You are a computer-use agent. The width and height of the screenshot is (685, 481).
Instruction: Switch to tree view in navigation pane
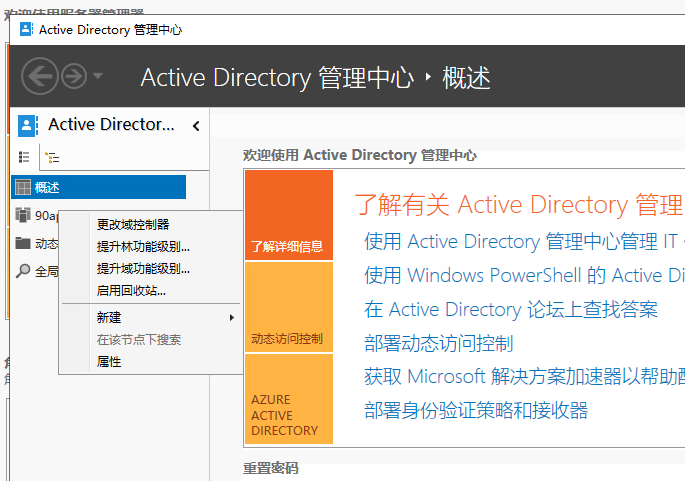point(52,157)
